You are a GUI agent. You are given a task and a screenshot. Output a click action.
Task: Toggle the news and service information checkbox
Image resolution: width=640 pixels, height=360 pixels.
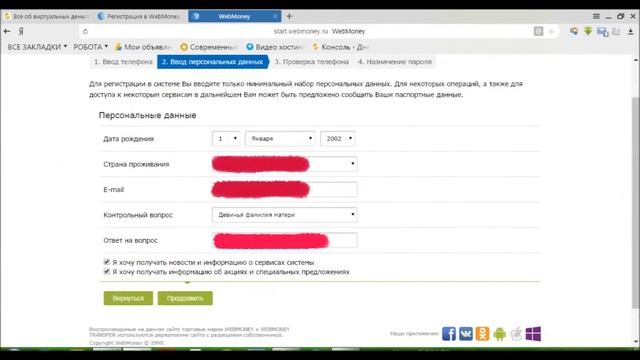[107, 262]
